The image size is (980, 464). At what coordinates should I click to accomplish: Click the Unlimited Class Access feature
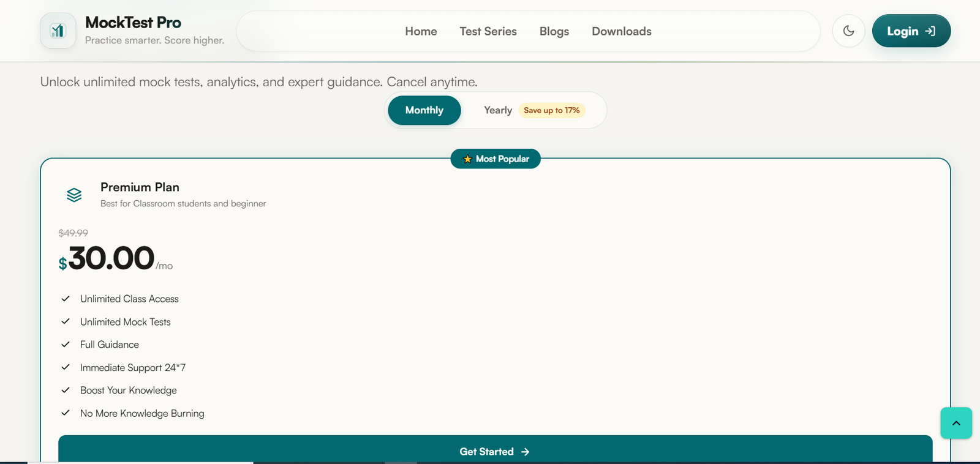click(129, 299)
